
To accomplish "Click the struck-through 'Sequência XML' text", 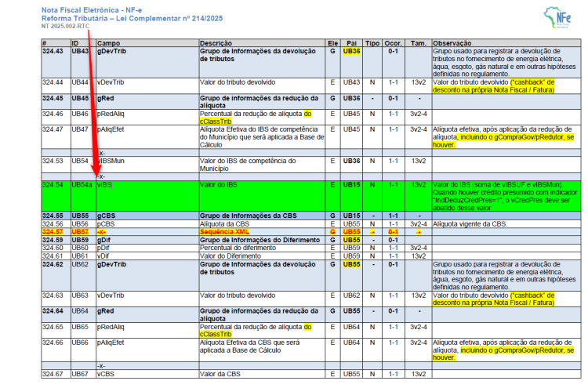I will pos(224,232).
